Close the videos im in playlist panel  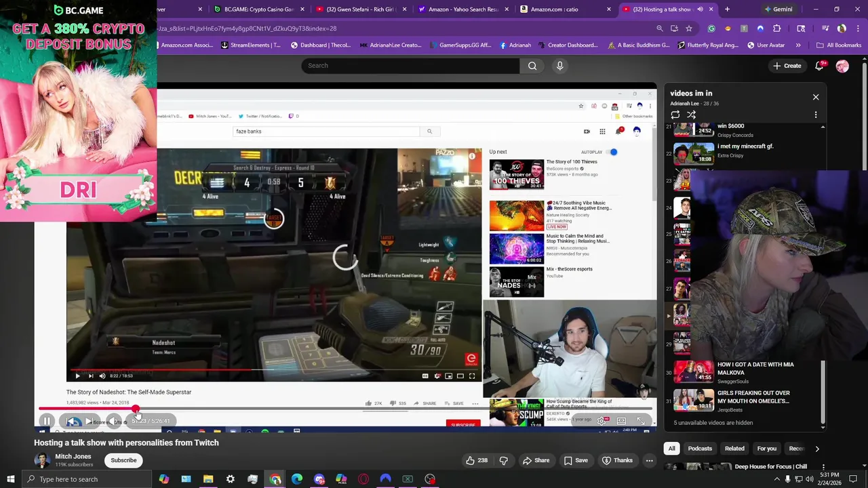816,97
